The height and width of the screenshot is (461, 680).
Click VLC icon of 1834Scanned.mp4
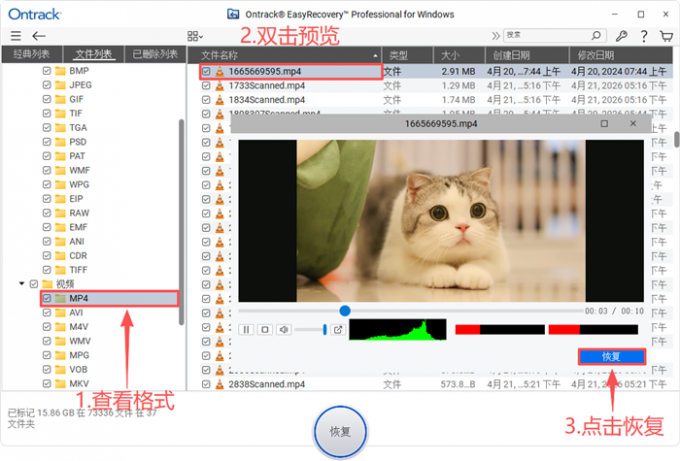coord(220,100)
